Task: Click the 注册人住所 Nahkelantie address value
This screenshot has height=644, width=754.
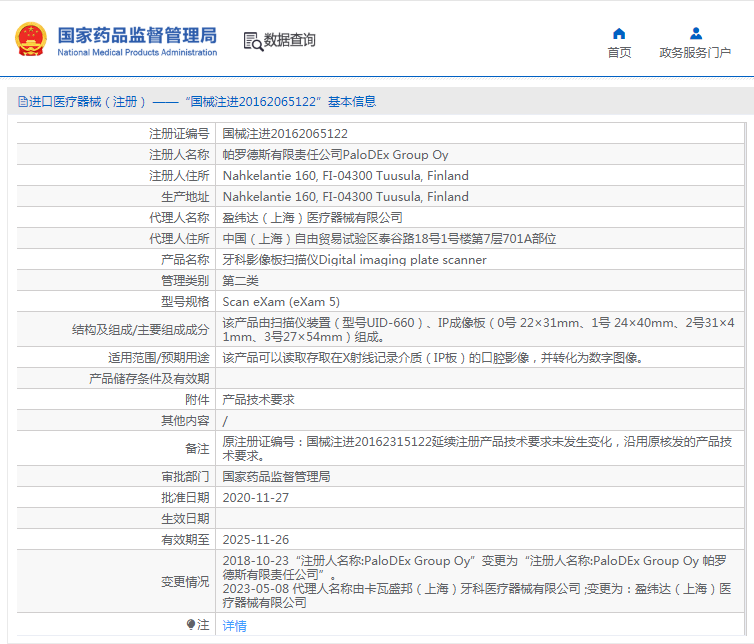Action: tap(345, 176)
